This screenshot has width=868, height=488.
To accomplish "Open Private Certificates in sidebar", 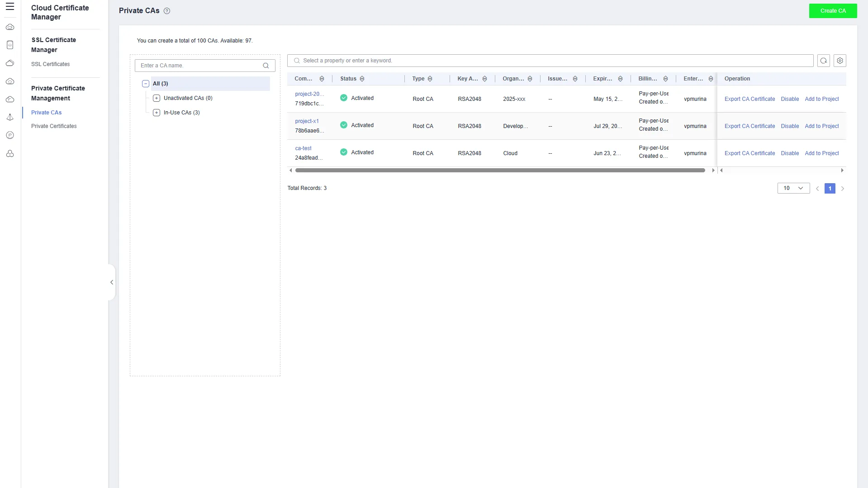I will (x=54, y=126).
